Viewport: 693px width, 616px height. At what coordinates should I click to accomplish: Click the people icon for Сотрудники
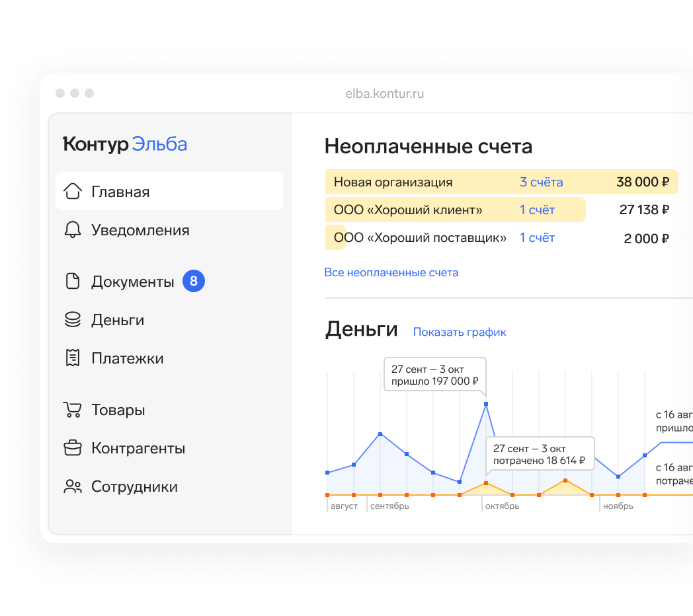(73, 486)
